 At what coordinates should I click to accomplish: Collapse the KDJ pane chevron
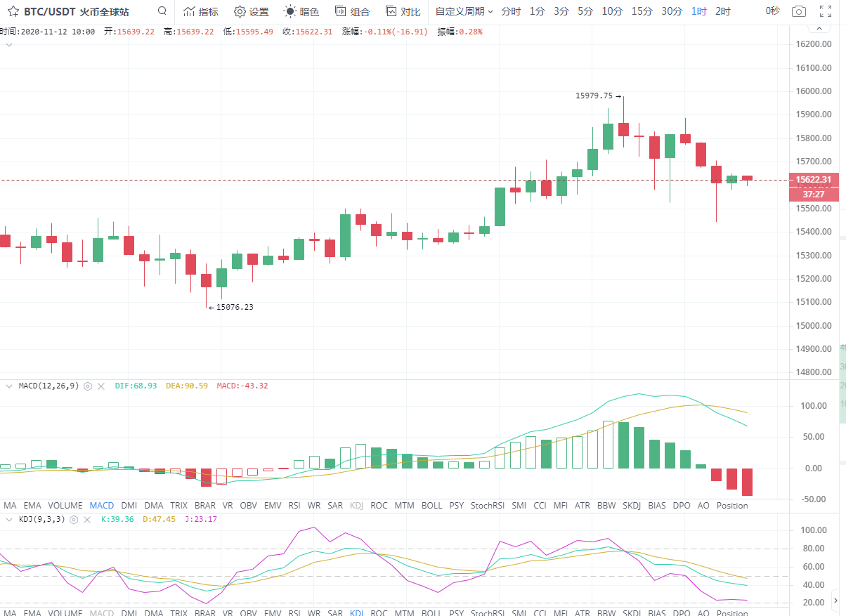coord(8,519)
